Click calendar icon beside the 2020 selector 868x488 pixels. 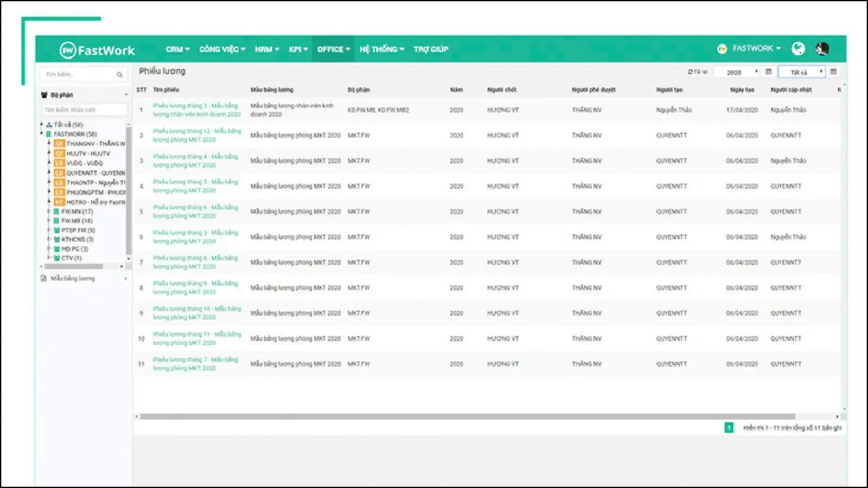pos(768,72)
